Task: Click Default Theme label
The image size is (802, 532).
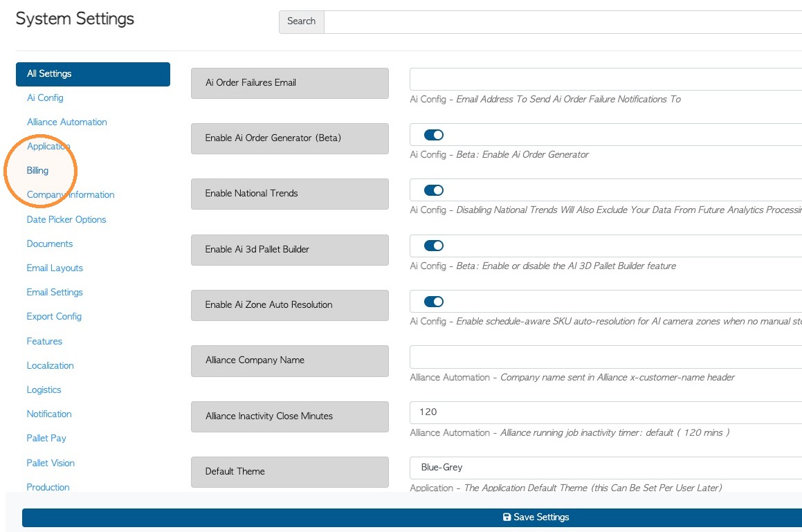Action: pyautogui.click(x=290, y=472)
